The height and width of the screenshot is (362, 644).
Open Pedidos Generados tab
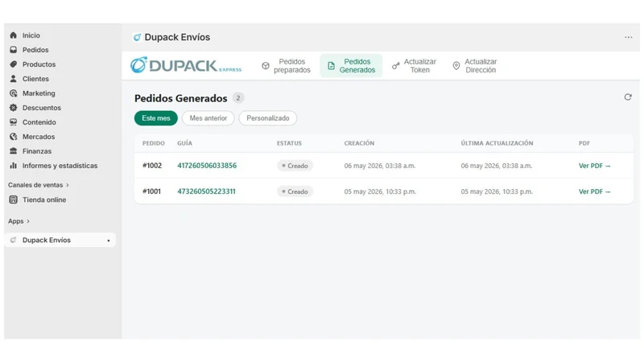351,66
